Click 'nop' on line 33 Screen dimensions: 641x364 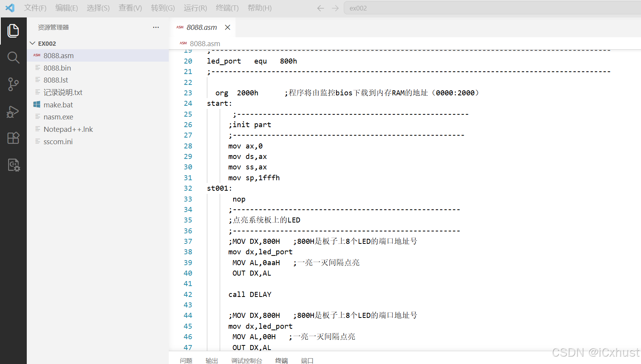(239, 199)
